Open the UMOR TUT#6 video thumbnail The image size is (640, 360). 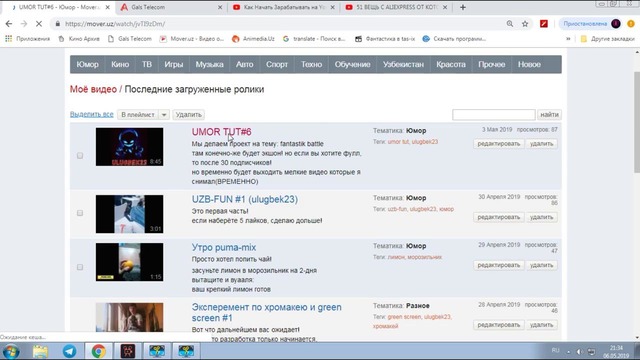tap(129, 147)
